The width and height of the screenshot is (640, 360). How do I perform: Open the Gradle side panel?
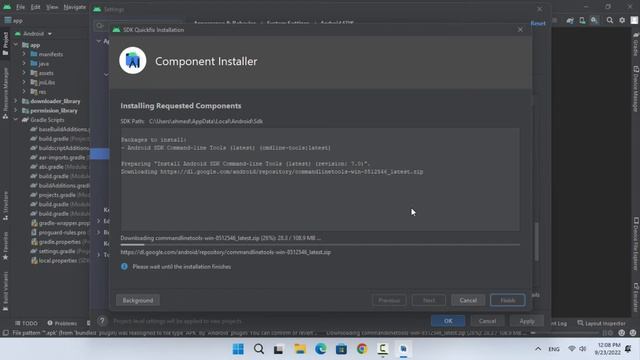click(636, 44)
